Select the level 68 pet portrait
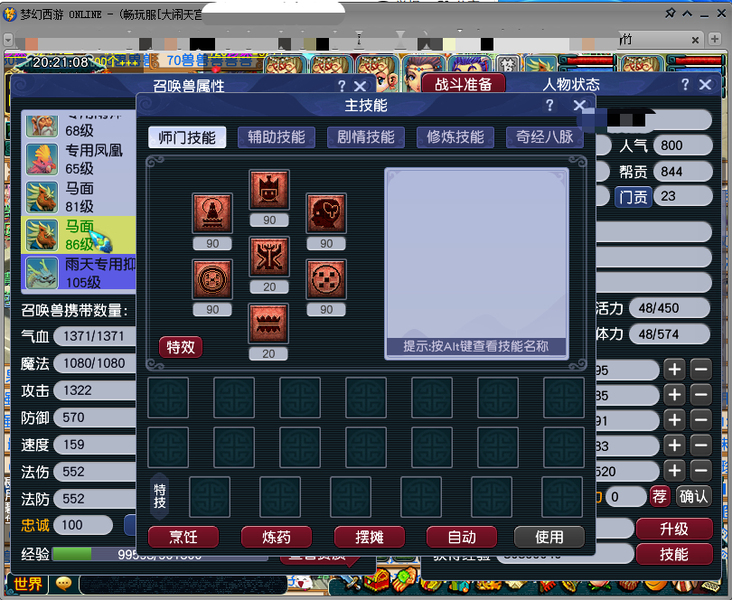Screen dimensions: 732x600 (42, 125)
